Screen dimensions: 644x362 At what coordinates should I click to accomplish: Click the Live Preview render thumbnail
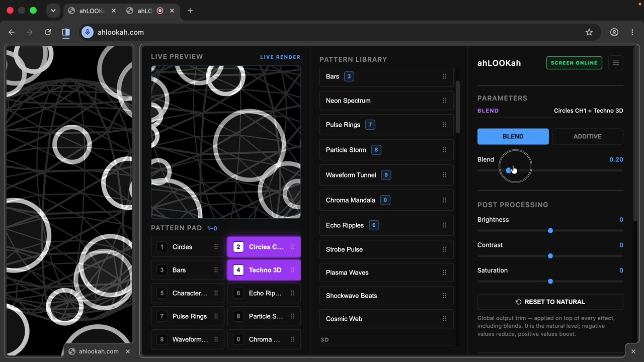226,142
